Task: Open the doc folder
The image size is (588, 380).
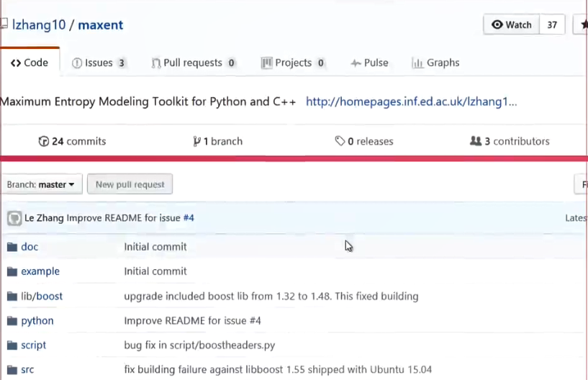Action: pos(30,247)
